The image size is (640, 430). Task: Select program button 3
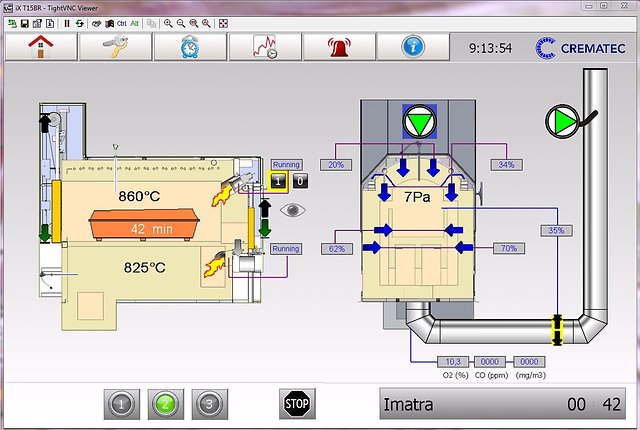[x=209, y=404]
